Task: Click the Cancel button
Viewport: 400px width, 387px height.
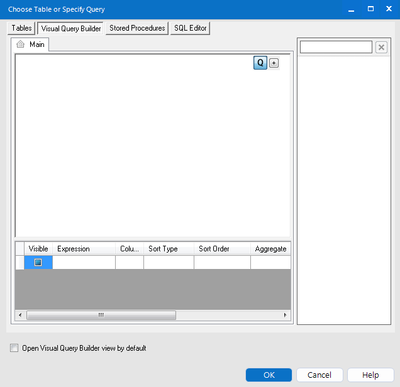Action: [319, 375]
